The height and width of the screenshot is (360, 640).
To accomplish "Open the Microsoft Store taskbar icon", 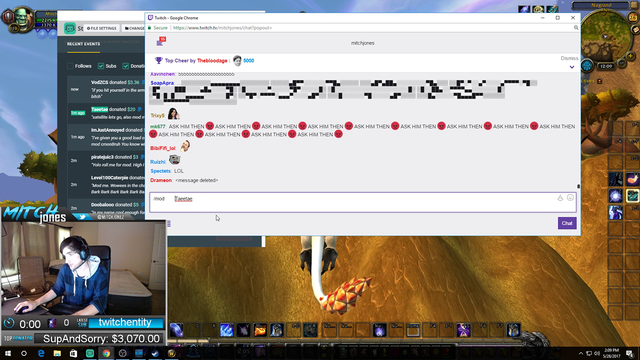I will (73, 353).
